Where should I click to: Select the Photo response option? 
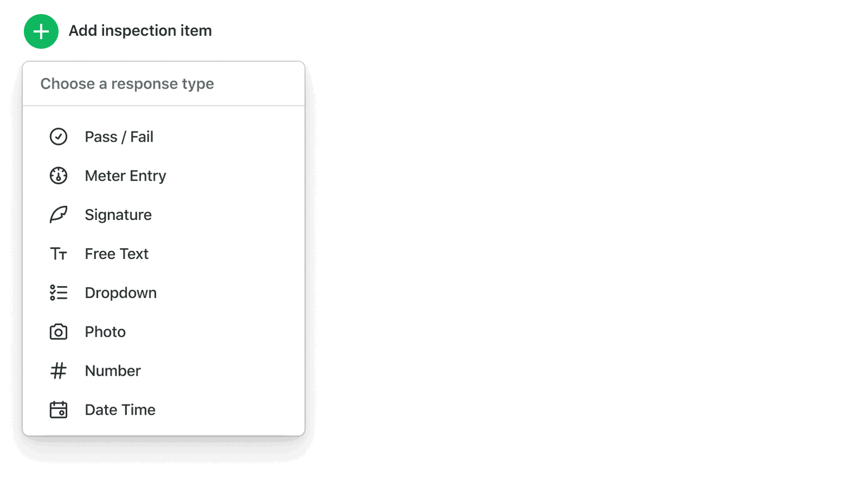pyautogui.click(x=164, y=332)
